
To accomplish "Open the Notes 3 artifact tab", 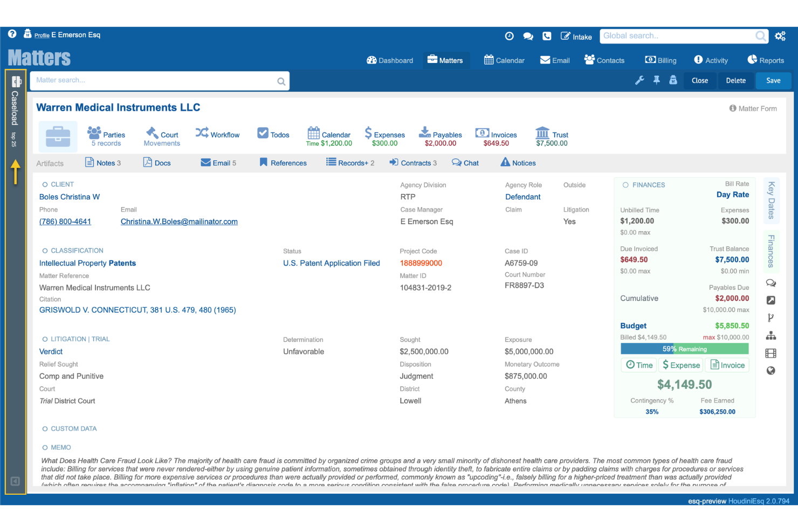I will [103, 163].
